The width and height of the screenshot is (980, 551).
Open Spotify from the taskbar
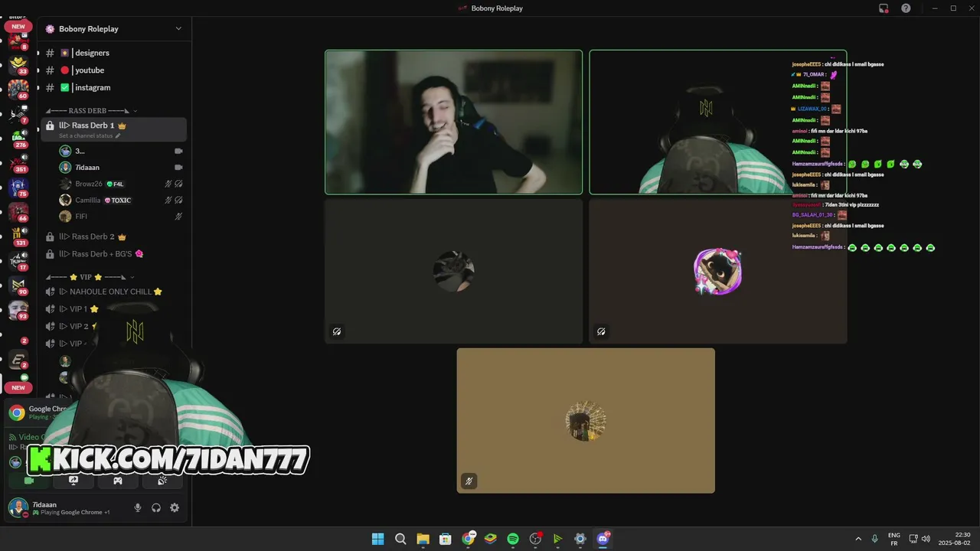[x=513, y=539]
